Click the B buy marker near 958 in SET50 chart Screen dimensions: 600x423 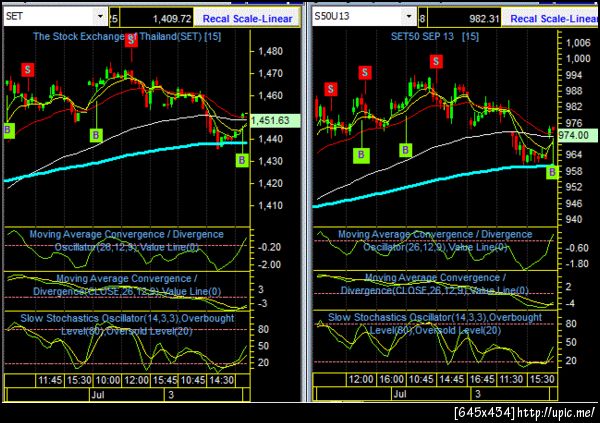(x=552, y=172)
